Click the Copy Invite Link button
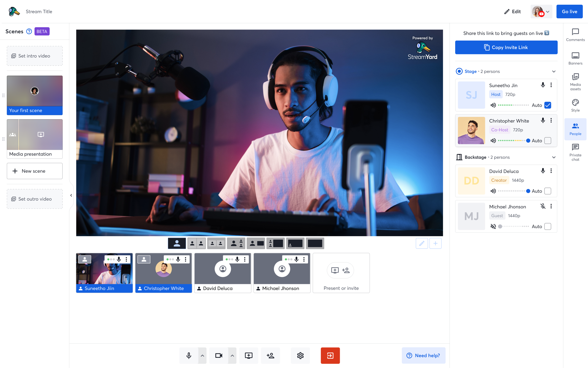Viewport: 588px width, 368px height. click(x=506, y=47)
